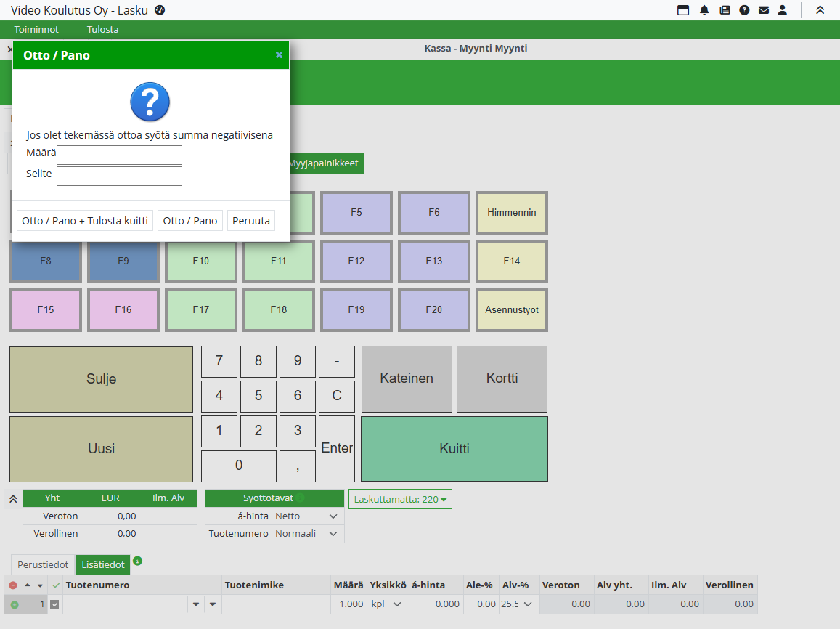The image size is (840, 629).
Task: Open the Tuotenumero Normaali dropdown
Action: click(307, 534)
